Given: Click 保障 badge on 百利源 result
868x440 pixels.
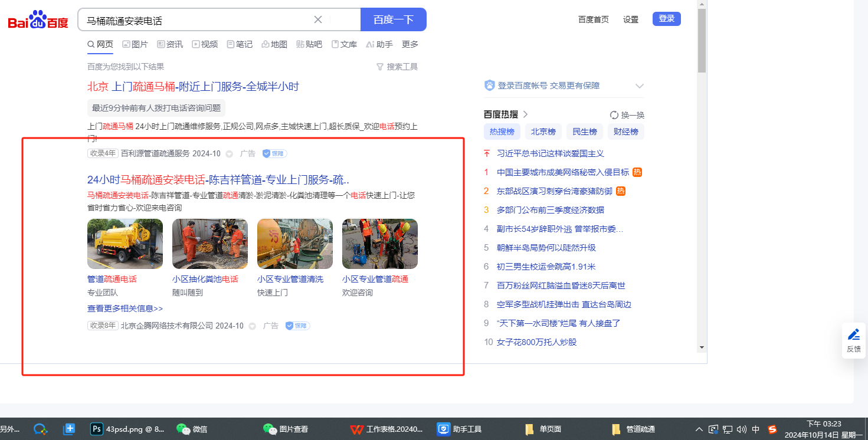Looking at the screenshot, I should coord(274,153).
